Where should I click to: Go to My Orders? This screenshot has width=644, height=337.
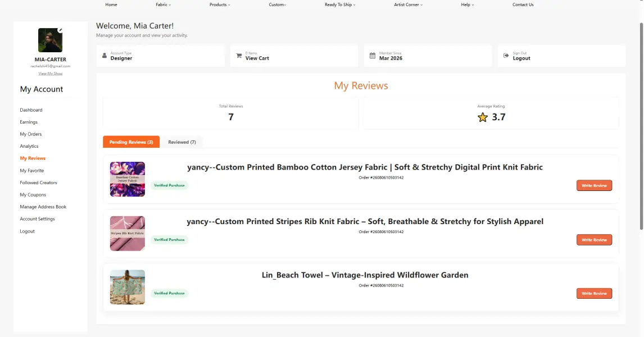pos(31,134)
